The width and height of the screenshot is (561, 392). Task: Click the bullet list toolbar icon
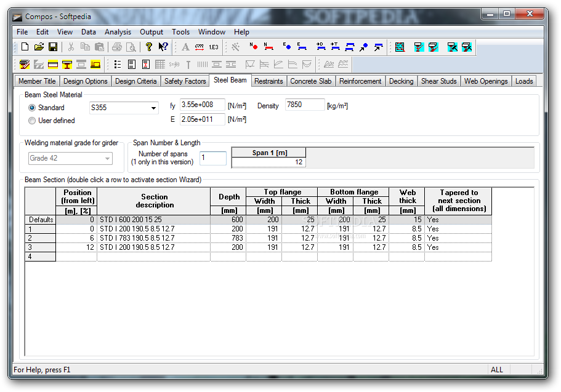click(x=118, y=65)
